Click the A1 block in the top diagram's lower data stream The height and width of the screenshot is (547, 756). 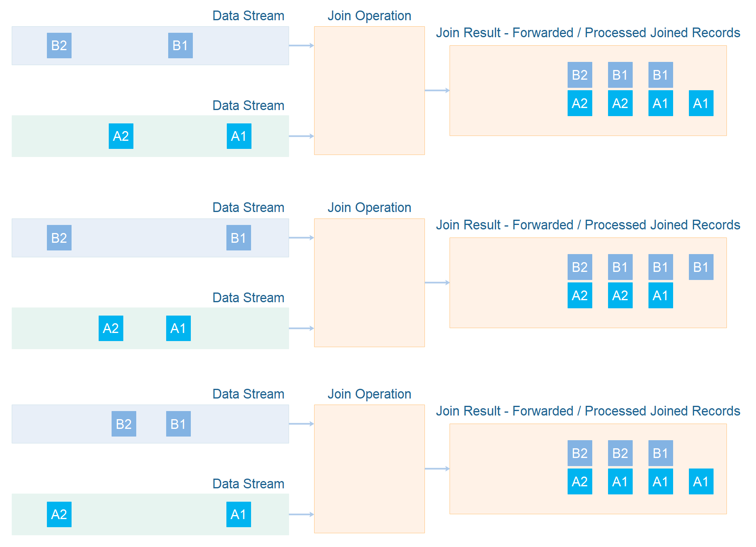[239, 136]
